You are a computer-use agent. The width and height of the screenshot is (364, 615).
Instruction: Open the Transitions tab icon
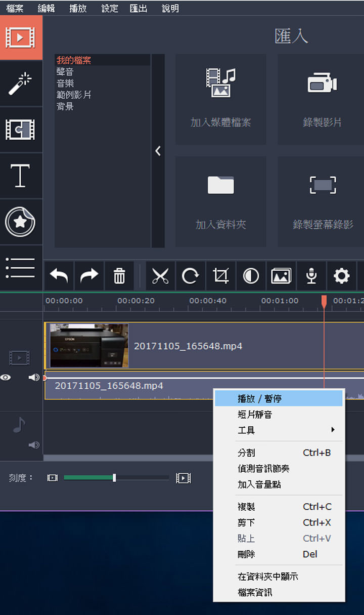tap(21, 130)
